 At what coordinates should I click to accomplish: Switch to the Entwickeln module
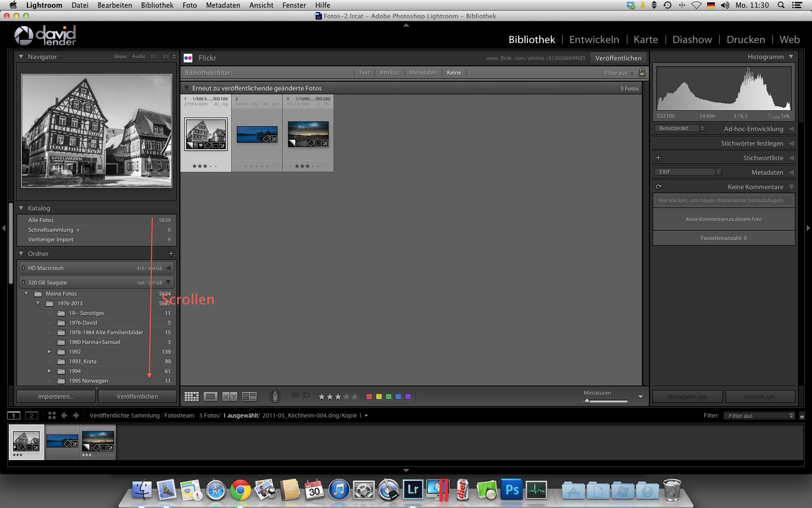pyautogui.click(x=594, y=40)
